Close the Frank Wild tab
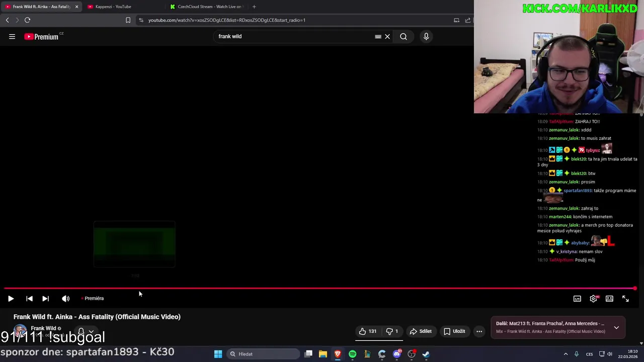 click(x=76, y=7)
